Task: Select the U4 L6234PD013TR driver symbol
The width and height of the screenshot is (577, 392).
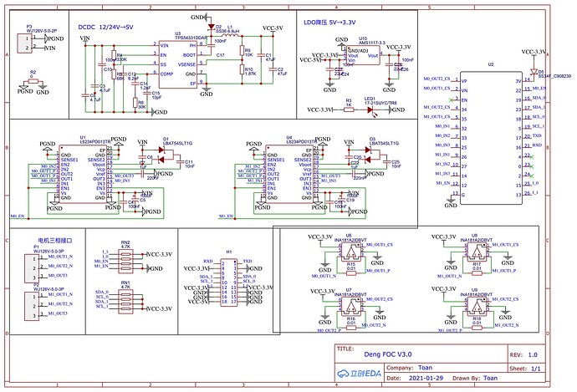Action: (289, 174)
